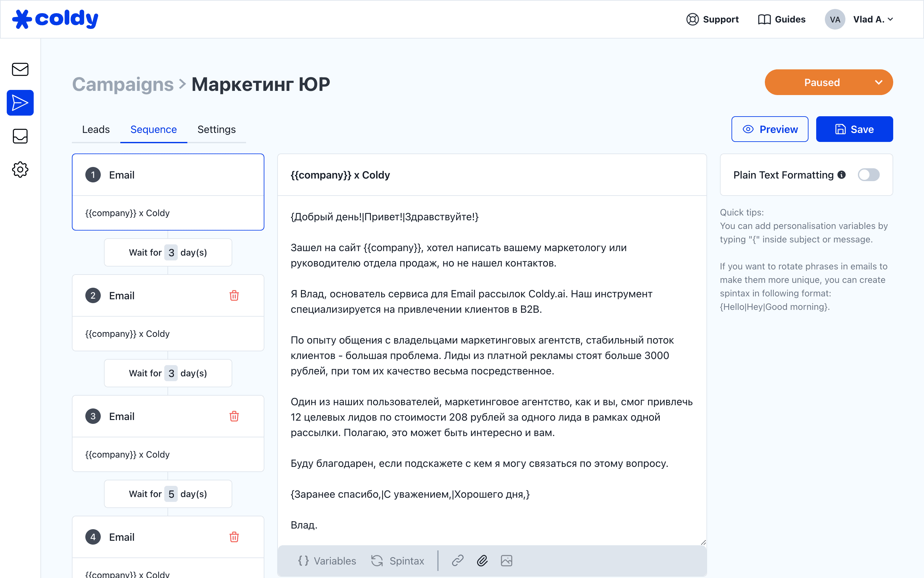
Task: Insert a link with chain icon
Action: pos(458,561)
